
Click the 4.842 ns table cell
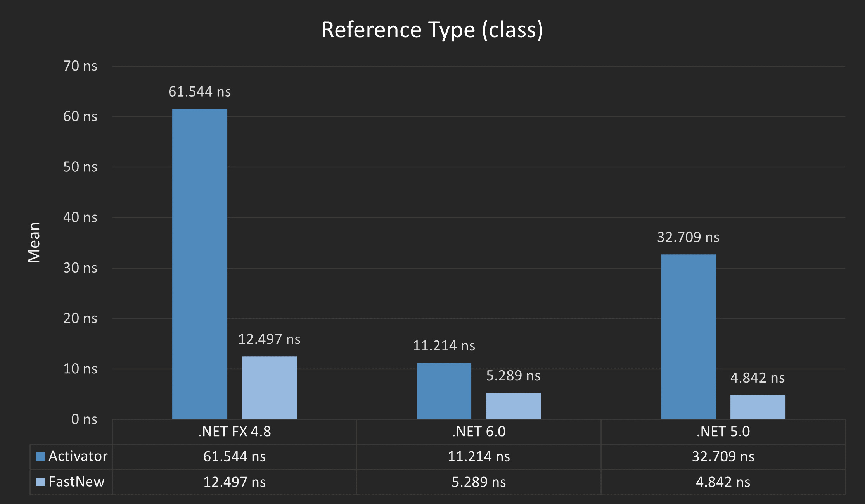(723, 482)
